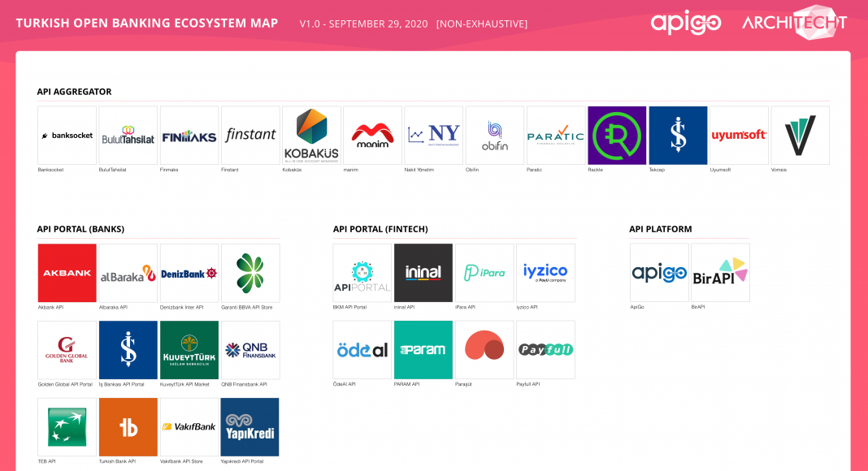Click the "KuveytTürk API Market" caption
This screenshot has width=868, height=471.
point(184,384)
